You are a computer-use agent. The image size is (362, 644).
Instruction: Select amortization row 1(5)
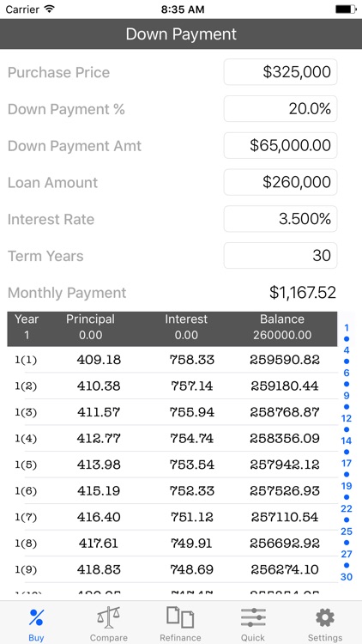(x=172, y=465)
